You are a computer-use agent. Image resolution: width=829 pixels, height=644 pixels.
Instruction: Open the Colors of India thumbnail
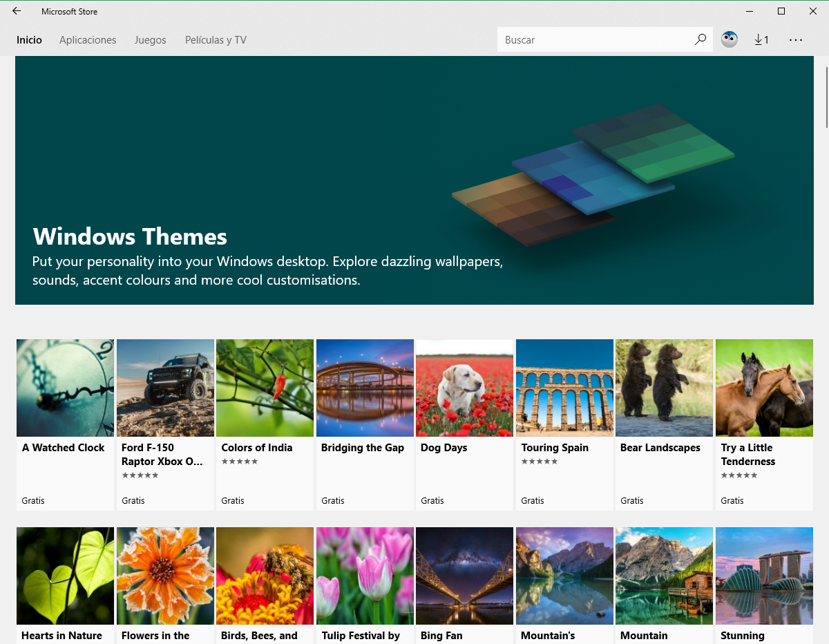(x=265, y=388)
